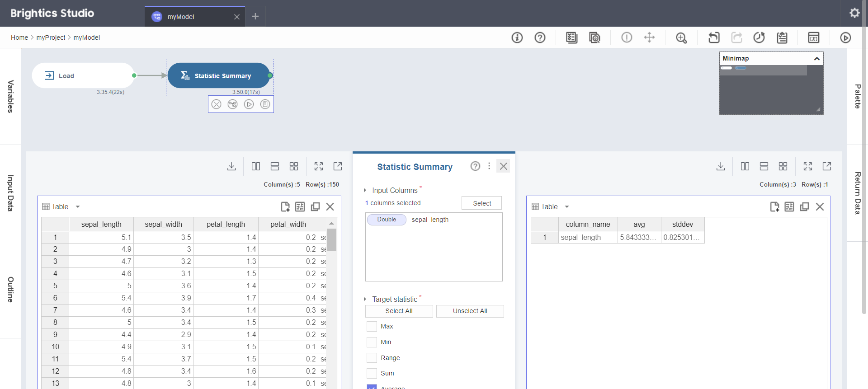Open the variables [x] icon in the toolbar
Screen dimensions: 868x389
point(814,37)
